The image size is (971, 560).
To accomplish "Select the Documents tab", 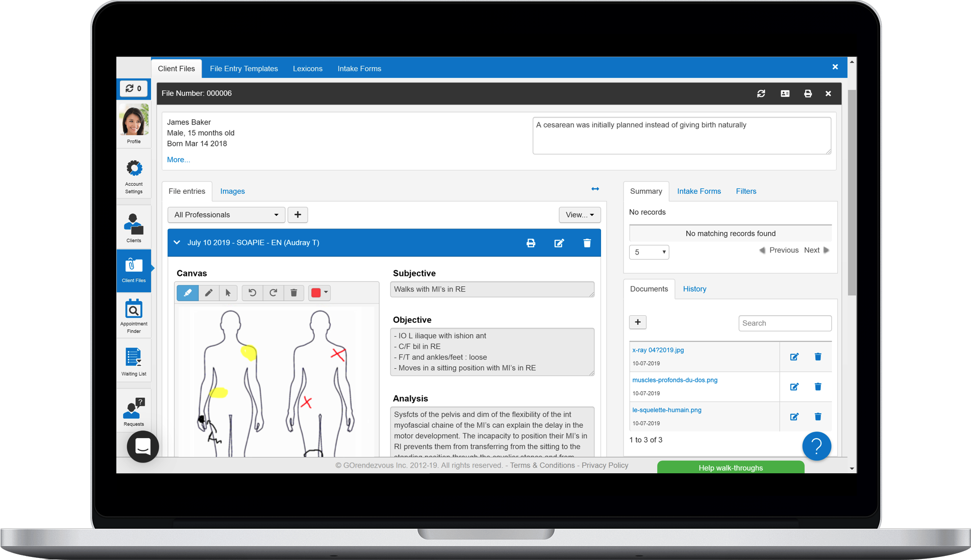I will [x=649, y=289].
